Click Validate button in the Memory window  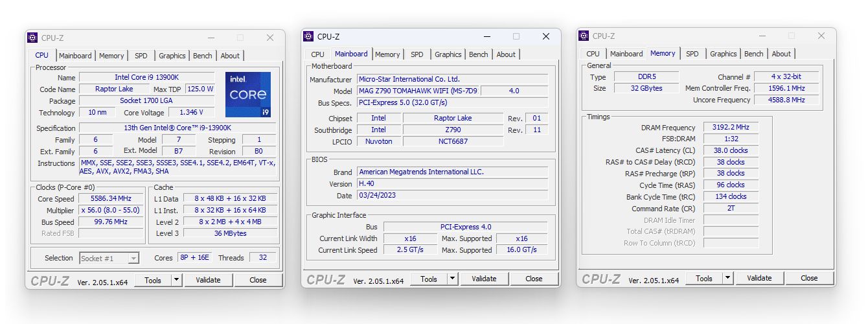[759, 278]
